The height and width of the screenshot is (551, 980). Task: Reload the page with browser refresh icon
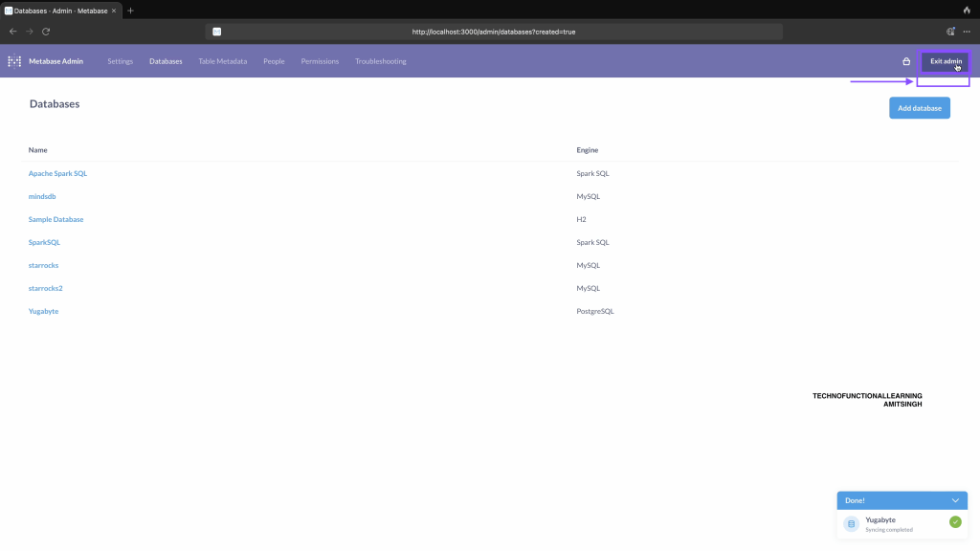pos(46,32)
